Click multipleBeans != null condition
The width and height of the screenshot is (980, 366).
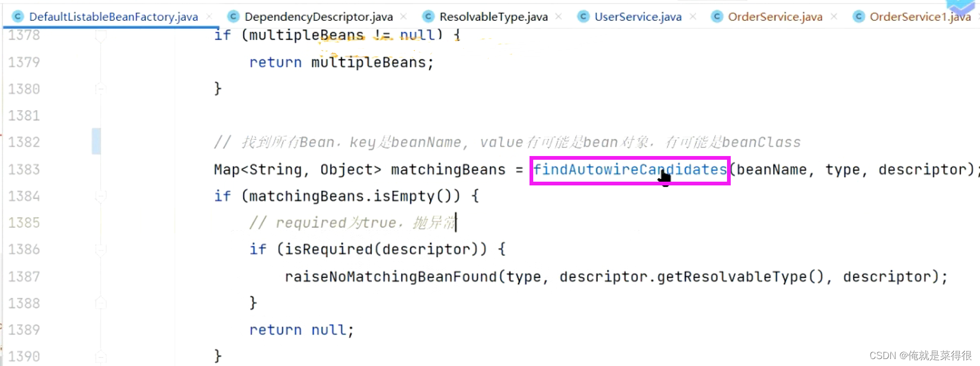(x=342, y=35)
